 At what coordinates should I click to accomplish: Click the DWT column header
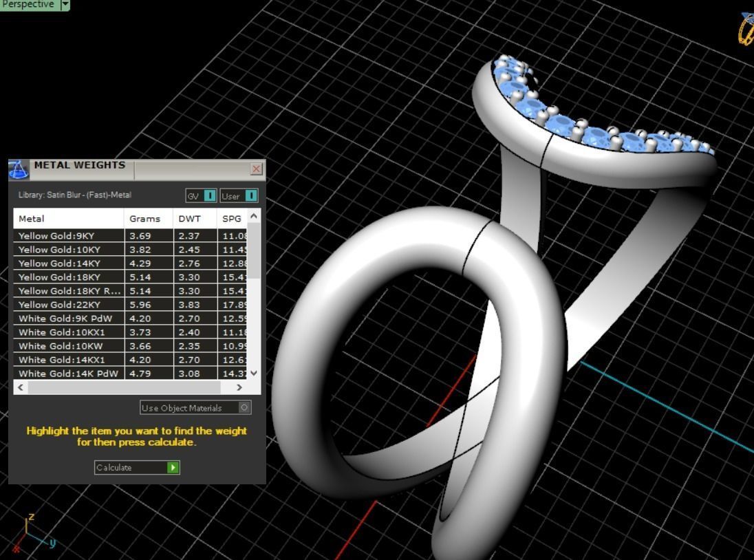pyautogui.click(x=194, y=219)
